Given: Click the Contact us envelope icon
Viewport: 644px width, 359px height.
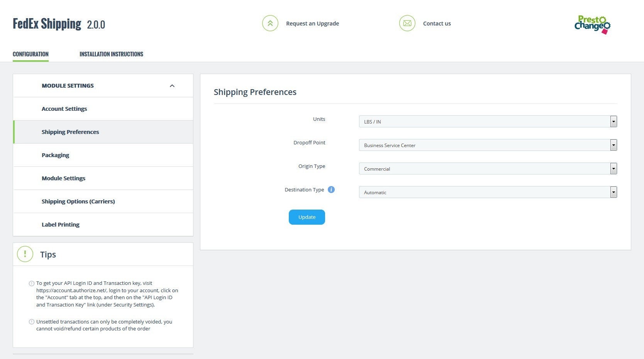Looking at the screenshot, I should click(407, 23).
